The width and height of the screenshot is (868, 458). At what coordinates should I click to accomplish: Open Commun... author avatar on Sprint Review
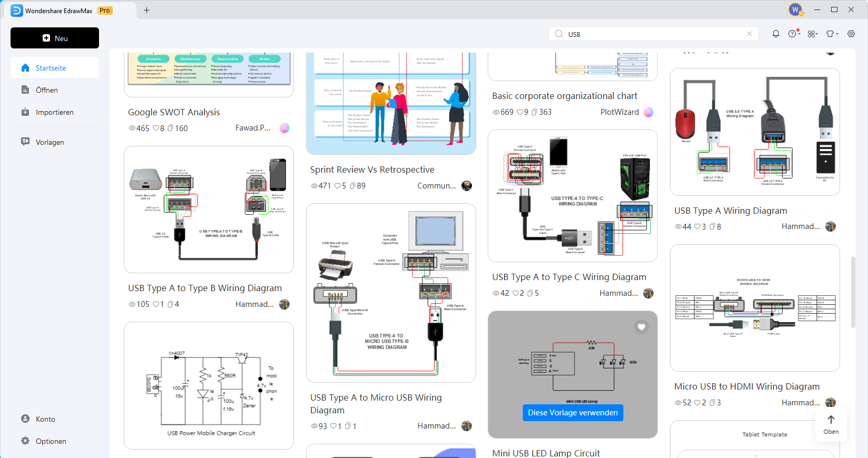(x=466, y=186)
